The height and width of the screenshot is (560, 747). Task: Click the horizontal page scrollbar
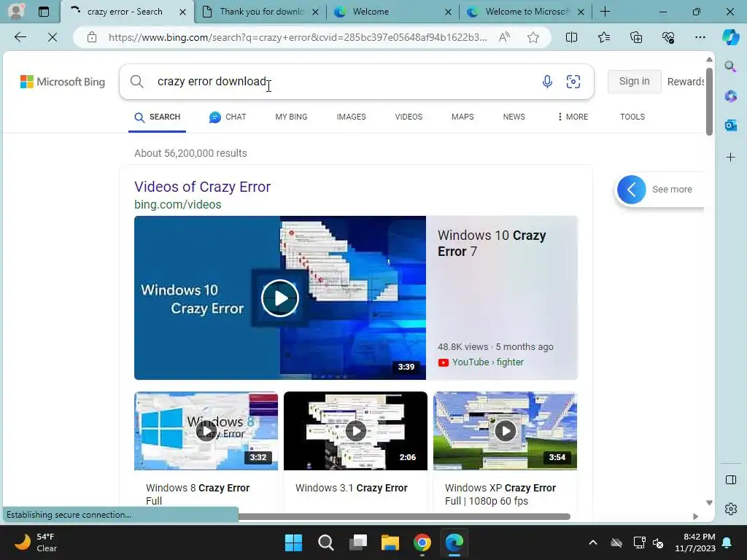click(404, 517)
